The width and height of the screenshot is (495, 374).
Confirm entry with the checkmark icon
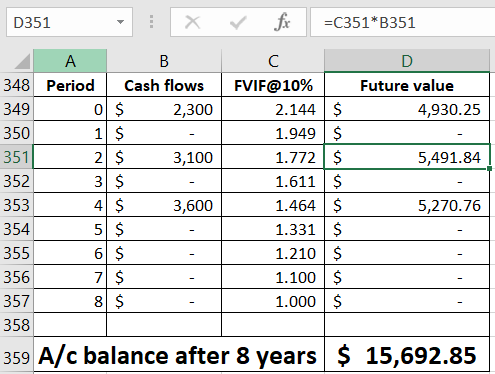click(238, 22)
